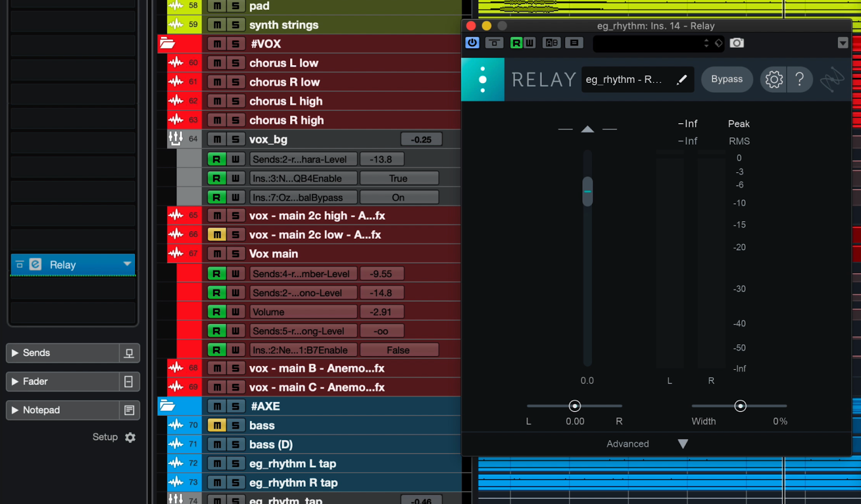
Task: Click the Bypass button in Relay
Action: point(727,79)
